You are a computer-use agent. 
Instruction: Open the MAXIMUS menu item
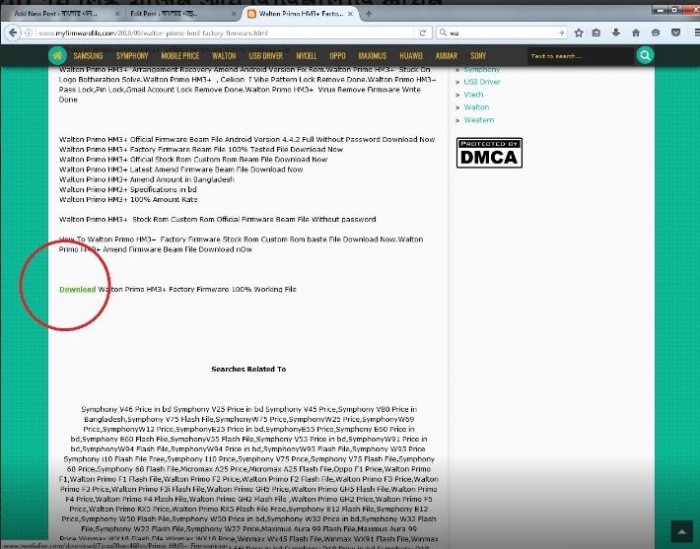point(372,56)
